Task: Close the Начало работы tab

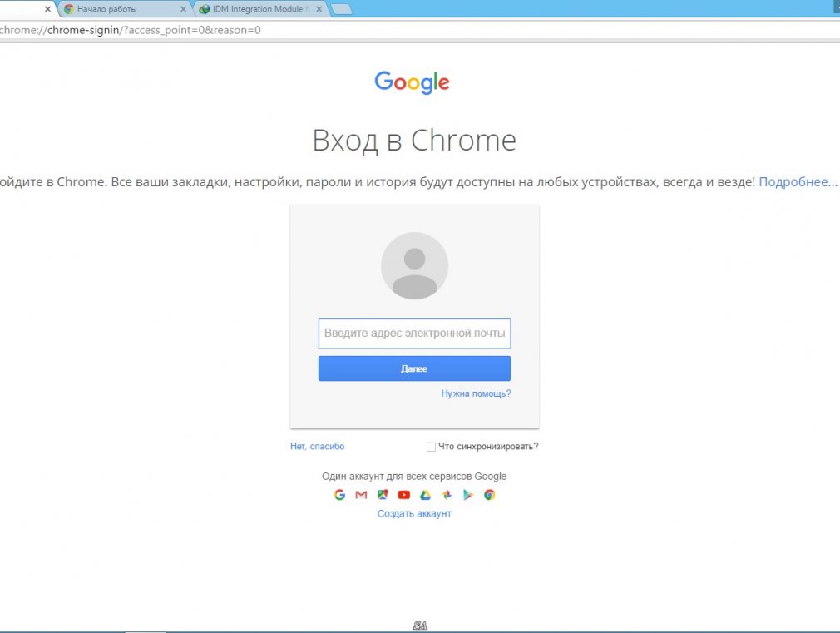Action: [x=183, y=9]
